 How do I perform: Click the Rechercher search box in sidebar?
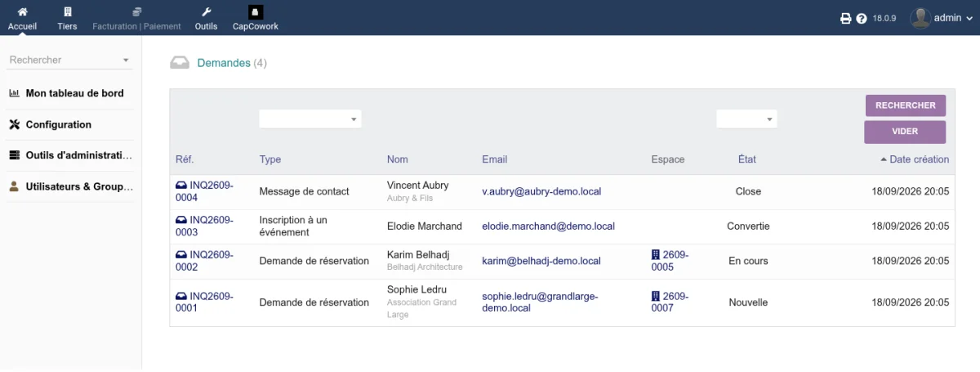click(x=69, y=60)
